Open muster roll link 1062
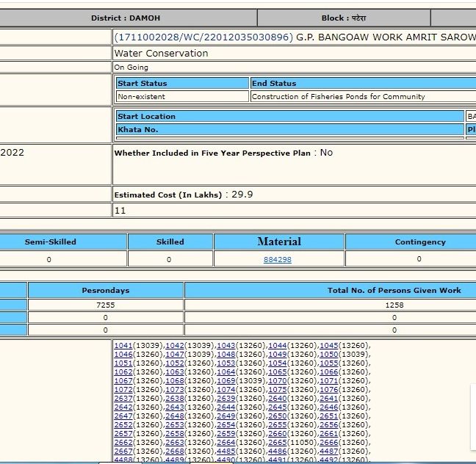 [x=123, y=371]
